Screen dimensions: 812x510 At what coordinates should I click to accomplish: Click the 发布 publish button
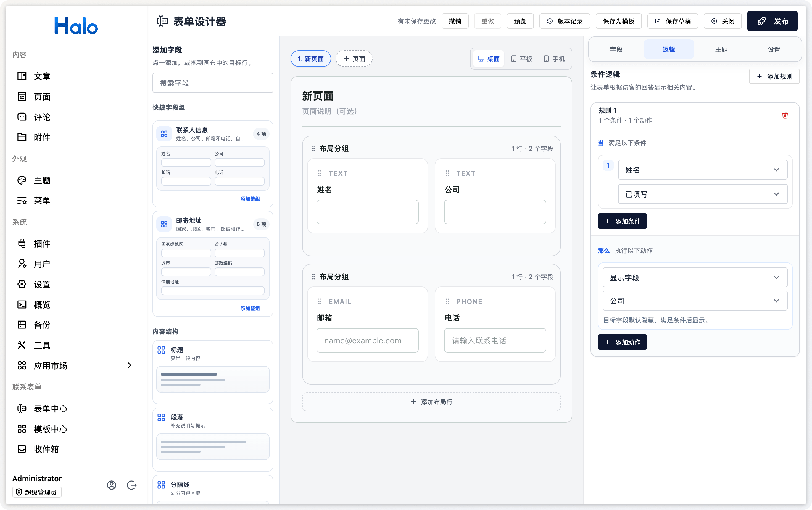(772, 21)
